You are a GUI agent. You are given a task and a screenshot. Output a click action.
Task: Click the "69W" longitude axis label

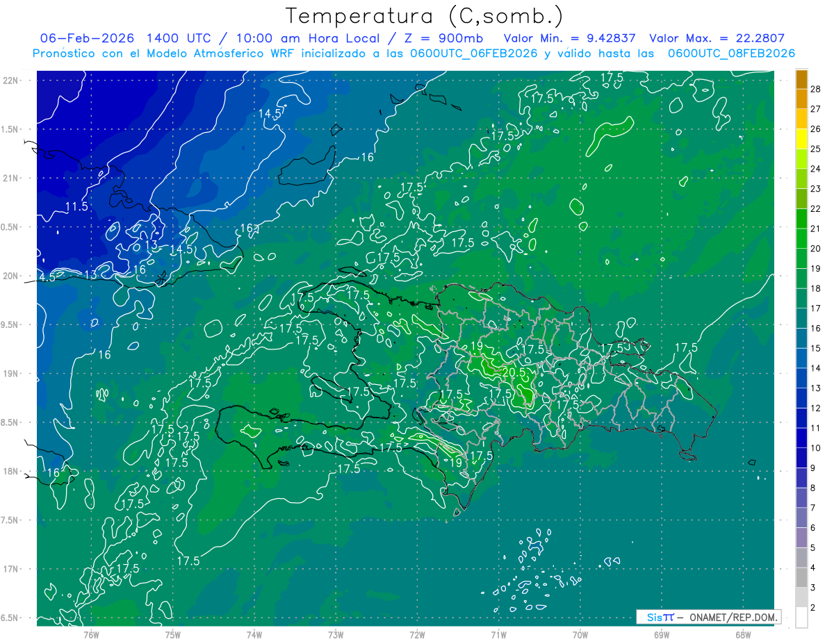click(x=662, y=634)
